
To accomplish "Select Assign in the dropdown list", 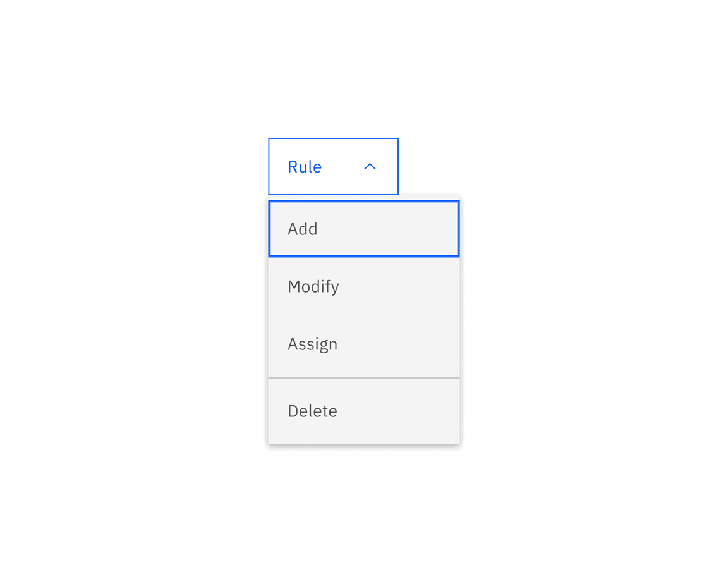I will coord(364,344).
